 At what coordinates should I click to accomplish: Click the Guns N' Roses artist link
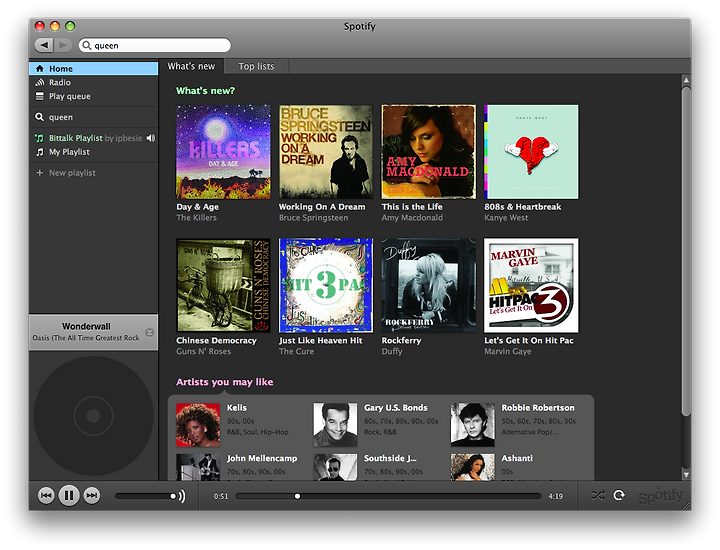203,351
